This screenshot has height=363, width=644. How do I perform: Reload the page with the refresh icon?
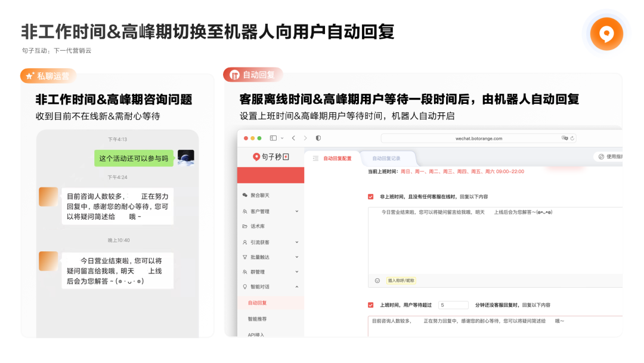pyautogui.click(x=572, y=138)
